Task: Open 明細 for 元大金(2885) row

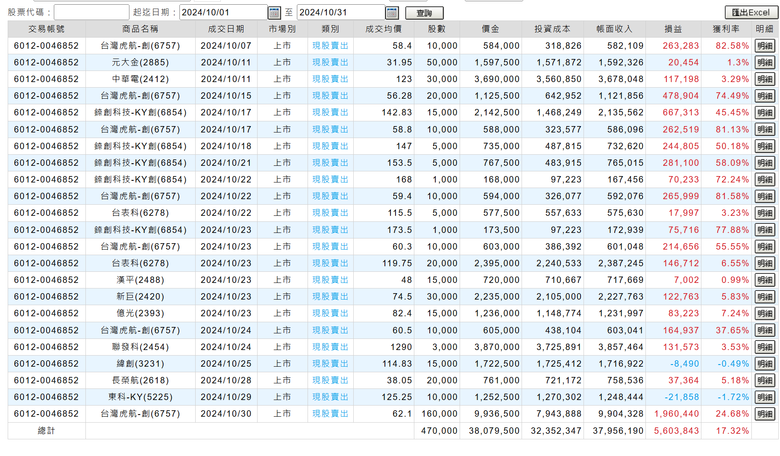Action: click(765, 62)
